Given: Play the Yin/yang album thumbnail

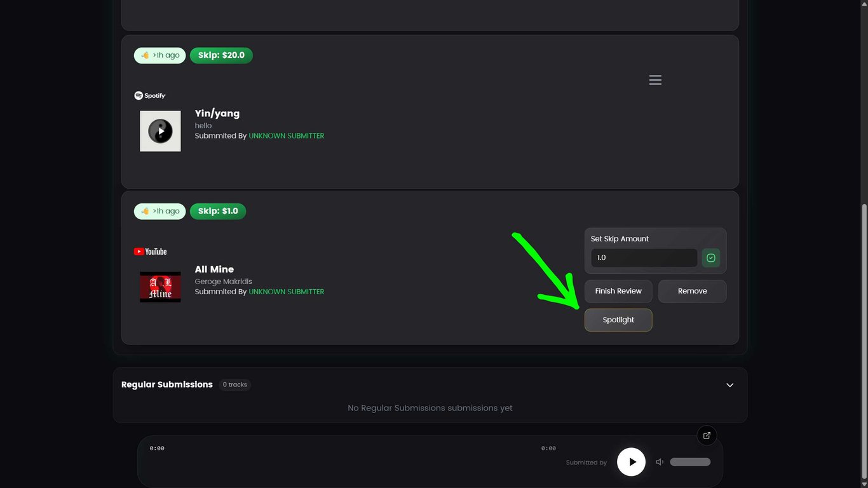Looking at the screenshot, I should coord(160,131).
